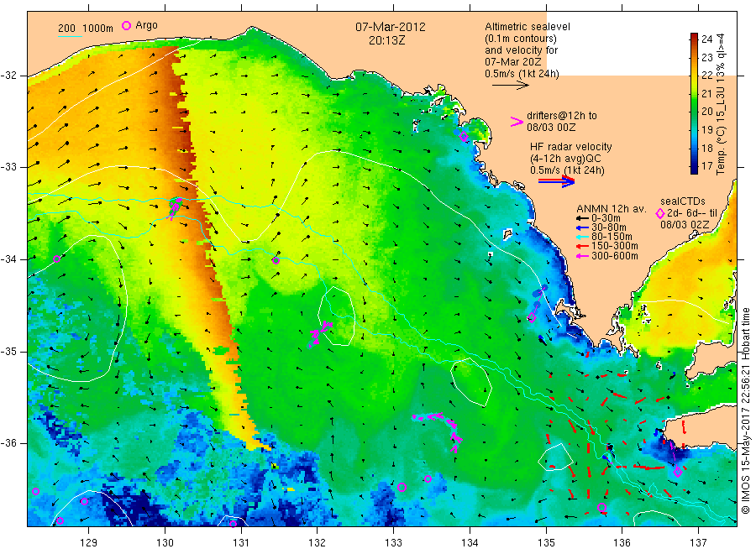The image size is (756, 554).
Task: Click the temperature color bar
Action: (x=694, y=103)
